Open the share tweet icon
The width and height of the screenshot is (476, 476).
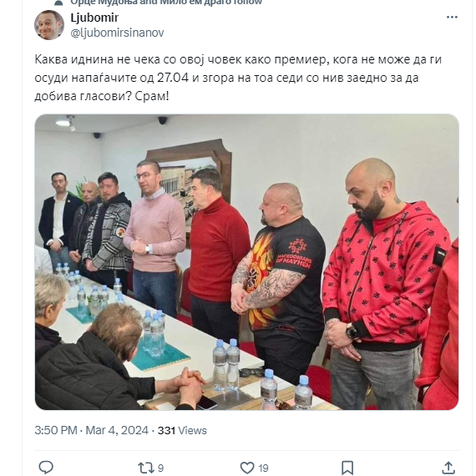(x=448, y=468)
